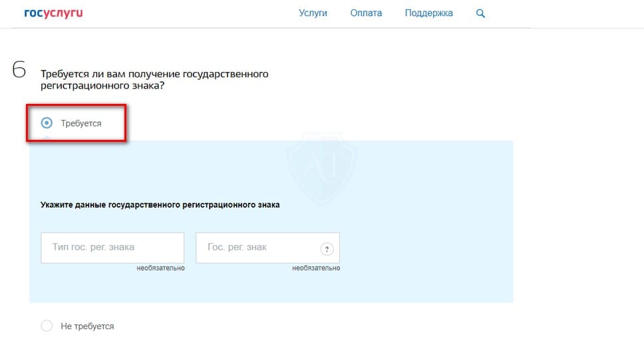
Task: Go to the Оплата section
Action: coord(366,13)
